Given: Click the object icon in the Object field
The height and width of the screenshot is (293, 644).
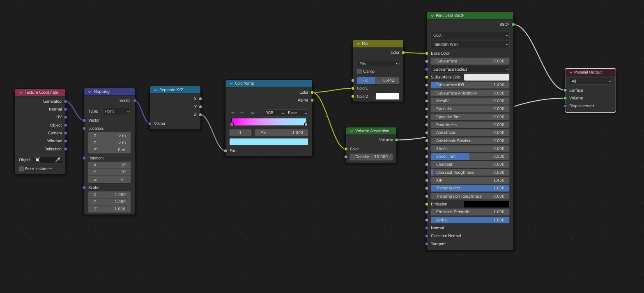Looking at the screenshot, I should [x=37, y=160].
